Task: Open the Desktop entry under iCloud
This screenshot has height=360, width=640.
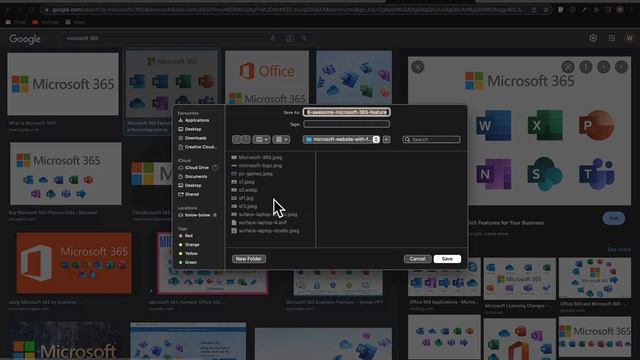Action: 190,185
